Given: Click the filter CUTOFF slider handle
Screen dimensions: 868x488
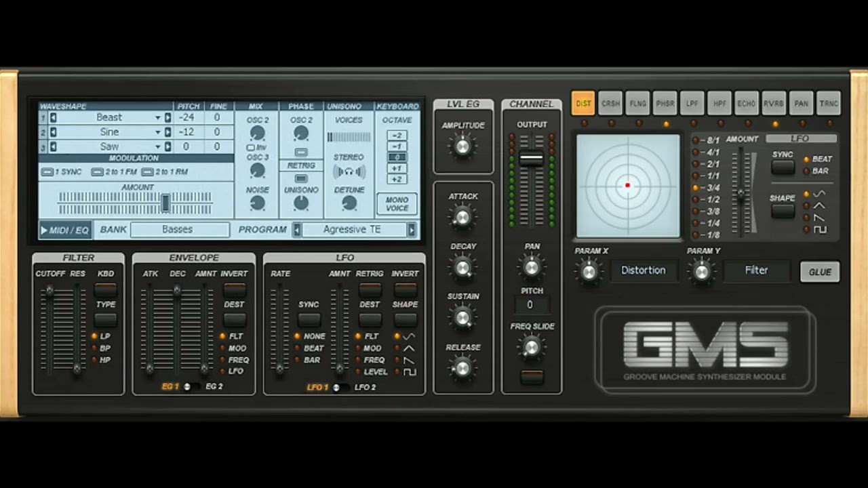Looking at the screenshot, I should 49,291.
